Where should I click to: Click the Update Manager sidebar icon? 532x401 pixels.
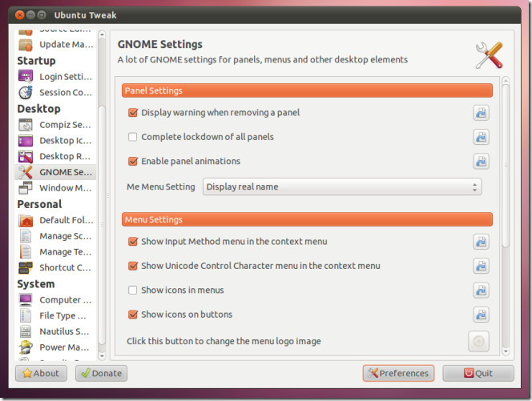click(x=26, y=44)
